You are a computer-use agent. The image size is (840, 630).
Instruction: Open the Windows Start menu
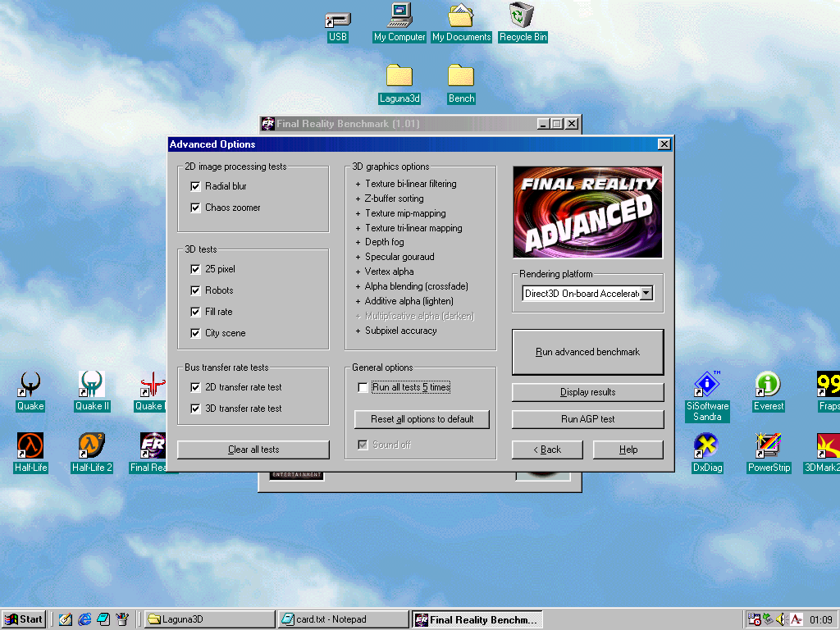coord(24,619)
